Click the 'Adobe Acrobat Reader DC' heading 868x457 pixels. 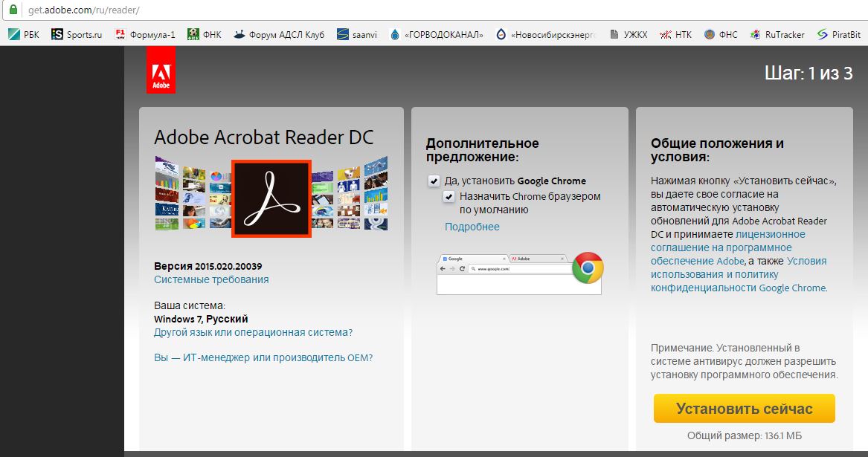(x=264, y=137)
